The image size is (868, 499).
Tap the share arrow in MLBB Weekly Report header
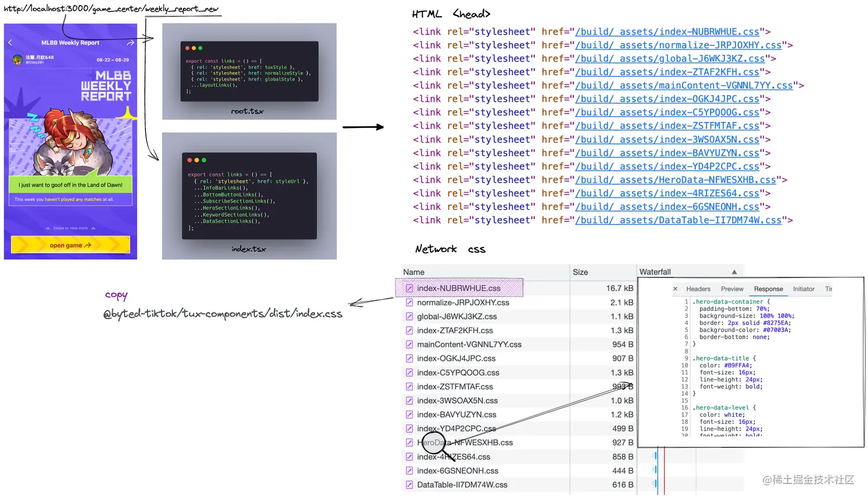(130, 42)
